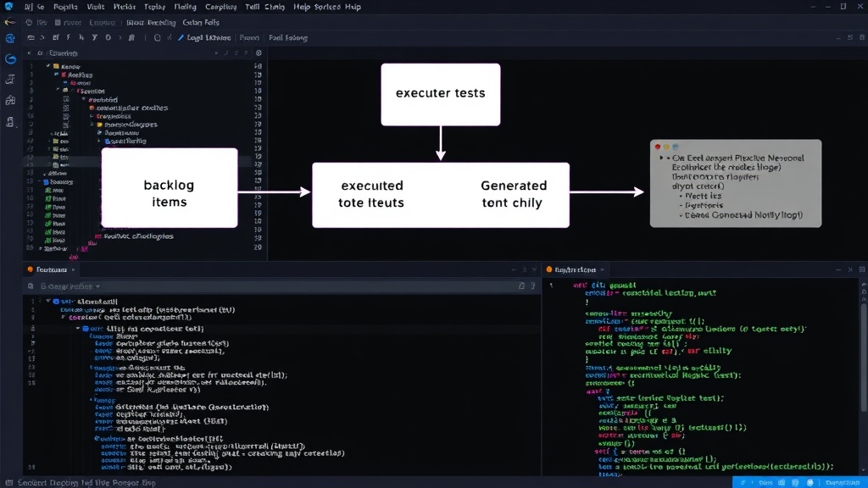The image size is (868, 488).
Task: Open explorer panel gear settings icon
Action: (259, 53)
